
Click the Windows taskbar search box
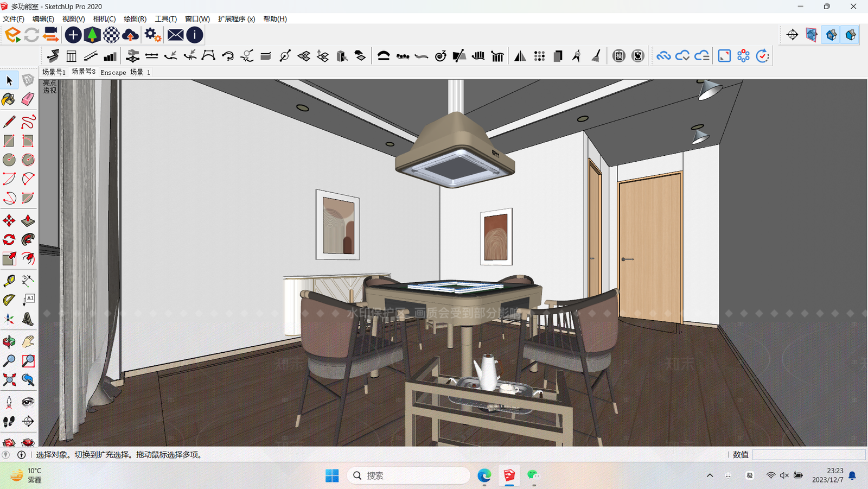point(409,475)
